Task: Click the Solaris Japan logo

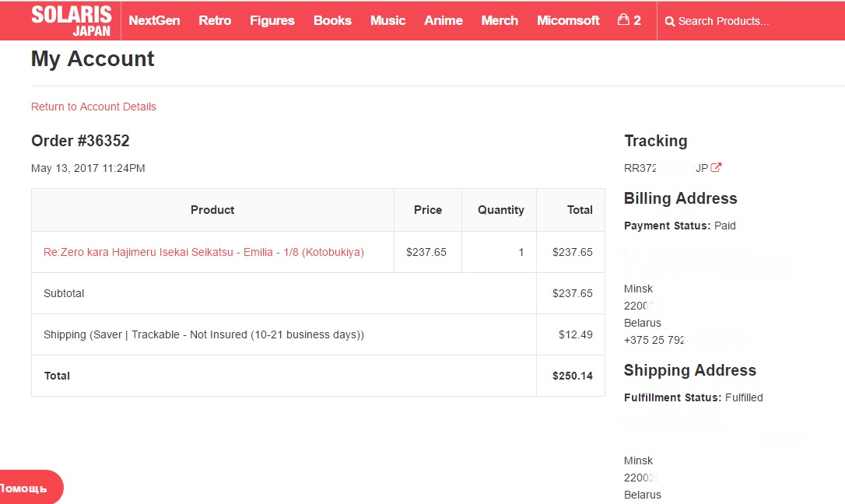Action: (x=72, y=21)
